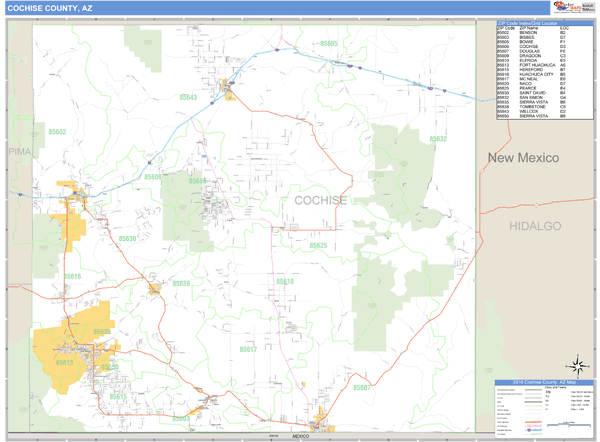Select the 'ZIP Code Index/Grid Locator' table header
600x442 pixels.
tap(545, 23)
